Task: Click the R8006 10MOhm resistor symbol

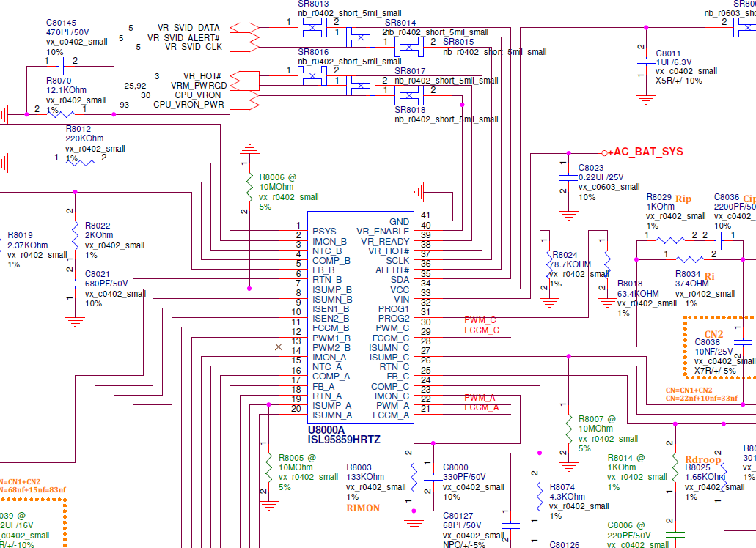Action: pyautogui.click(x=249, y=188)
